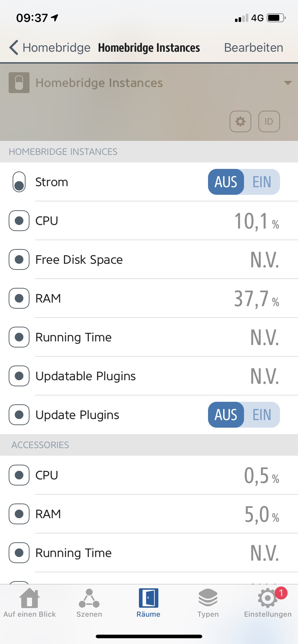Go back to Homebridge
298x644 pixels.
click(x=50, y=48)
